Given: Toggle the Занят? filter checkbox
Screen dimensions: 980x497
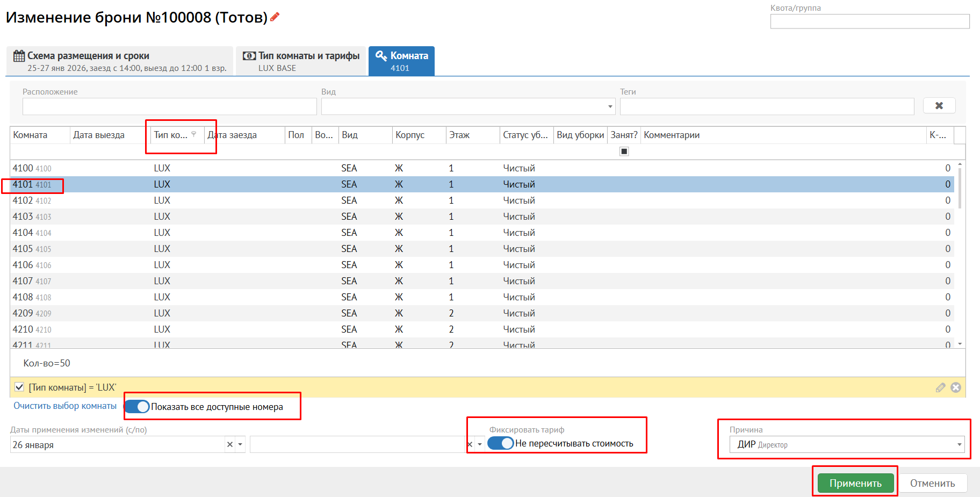Looking at the screenshot, I should 624,152.
